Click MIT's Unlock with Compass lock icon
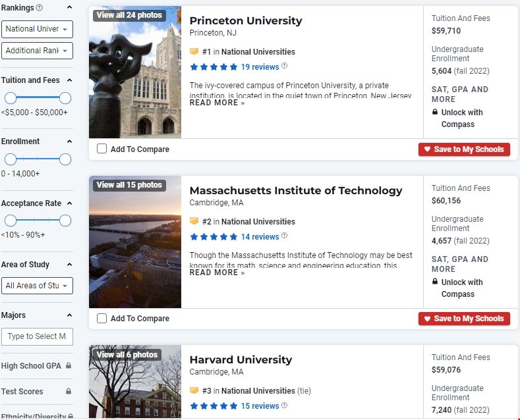The width and height of the screenshot is (520, 420). pyautogui.click(x=435, y=282)
